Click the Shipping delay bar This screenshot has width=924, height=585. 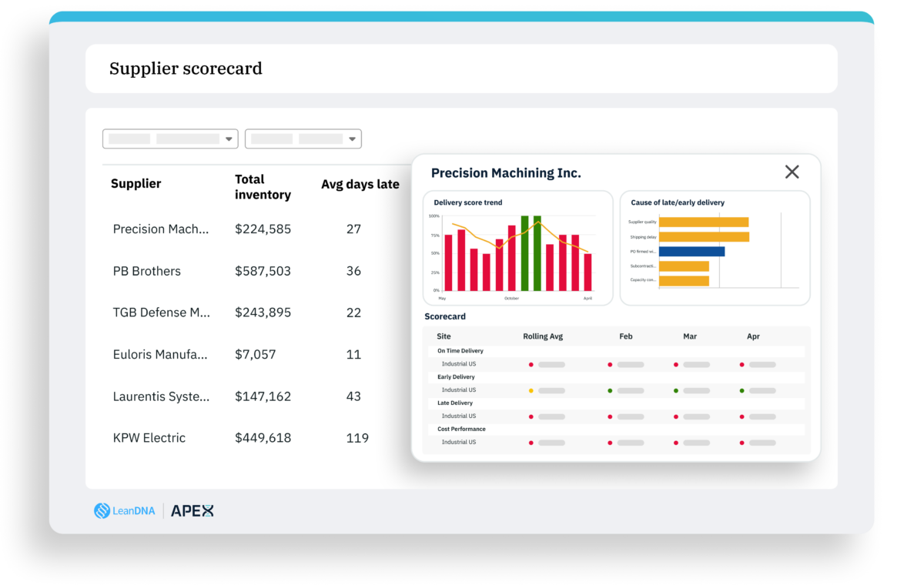pyautogui.click(x=704, y=236)
